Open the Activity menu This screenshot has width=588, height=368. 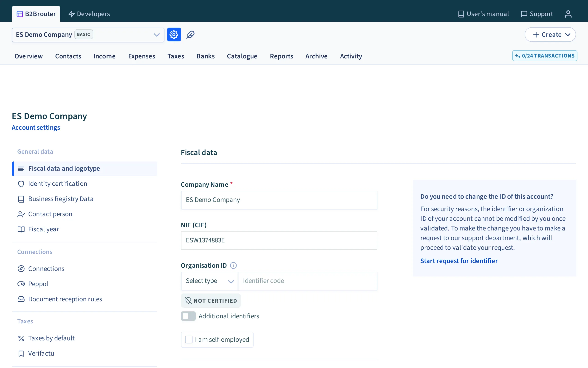pyautogui.click(x=351, y=56)
